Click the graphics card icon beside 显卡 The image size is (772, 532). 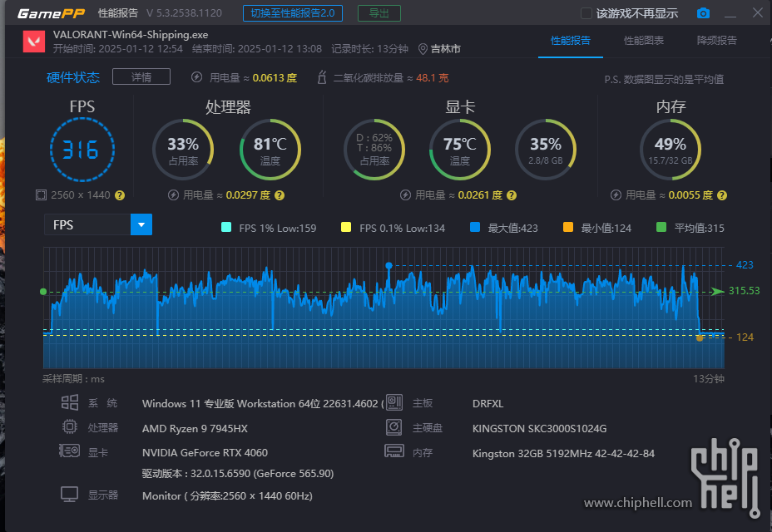pyautogui.click(x=69, y=451)
